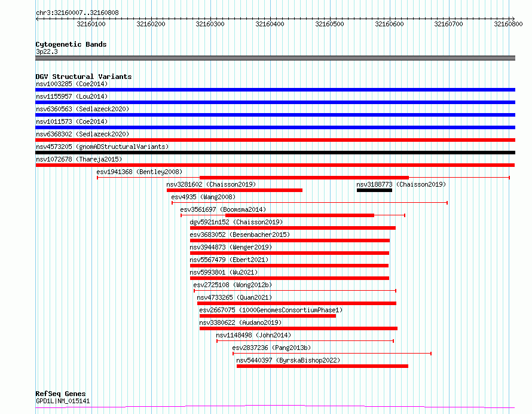Click ruler position 32160700
The height and width of the screenshot is (414, 532).
pos(448,24)
